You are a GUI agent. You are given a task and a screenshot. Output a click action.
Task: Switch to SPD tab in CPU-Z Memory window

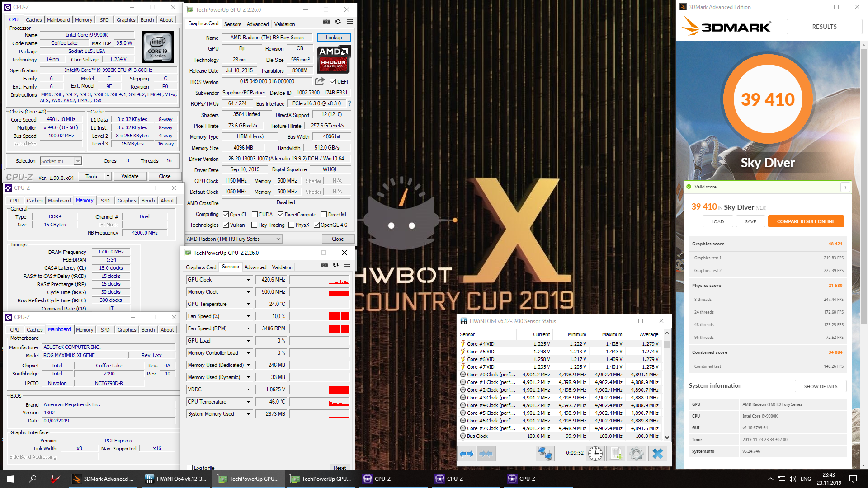(x=105, y=201)
